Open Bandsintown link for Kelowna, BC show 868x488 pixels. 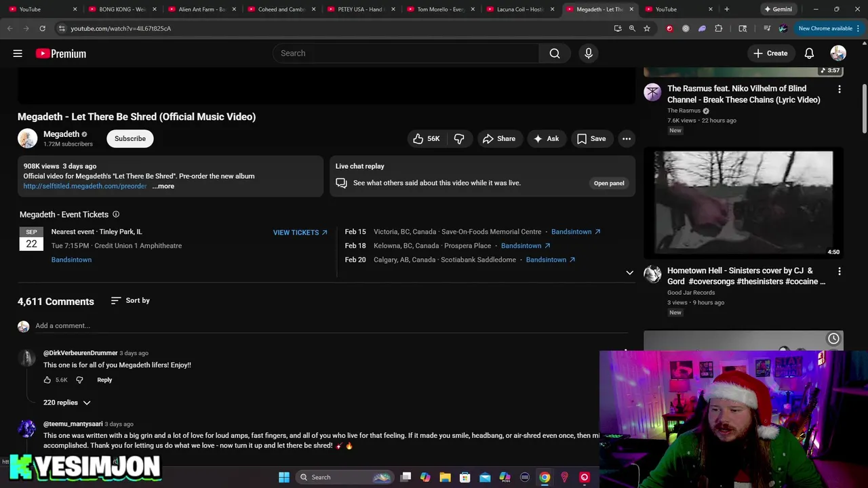pyautogui.click(x=526, y=246)
